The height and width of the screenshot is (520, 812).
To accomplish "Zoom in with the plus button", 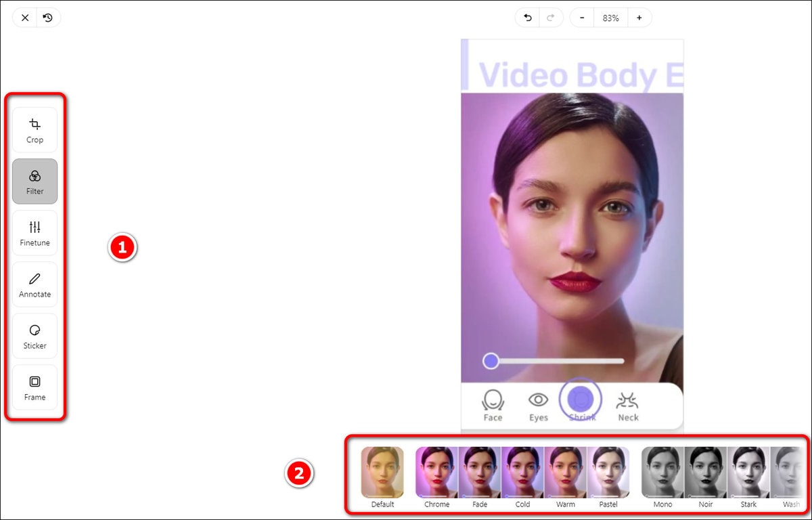I will click(639, 18).
